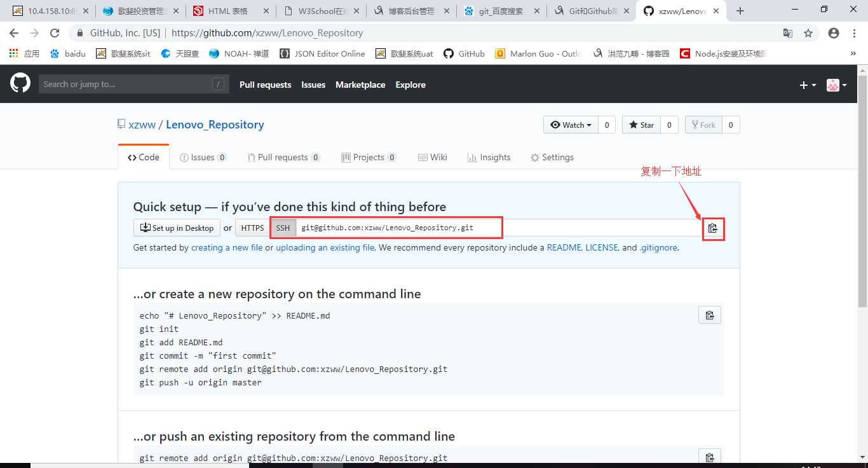Copy the SSH clone URL clipboard icon
Screen dimensions: 868x468
[x=713, y=228]
